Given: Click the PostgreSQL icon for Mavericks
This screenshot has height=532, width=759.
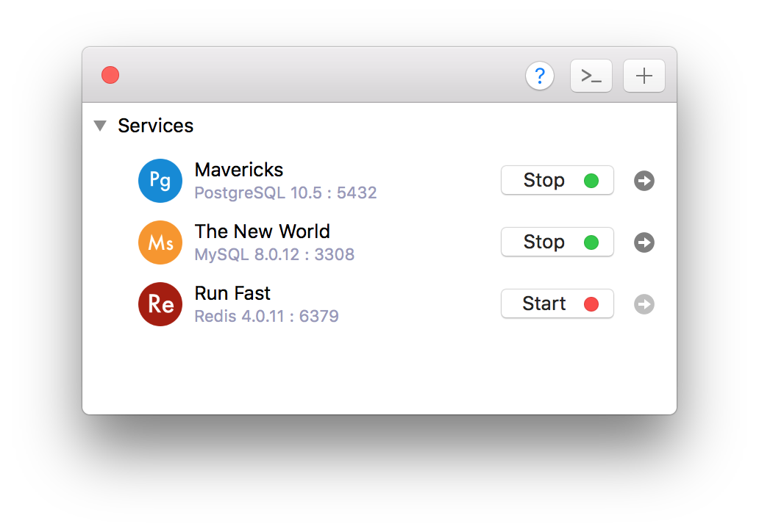Looking at the screenshot, I should [x=160, y=180].
